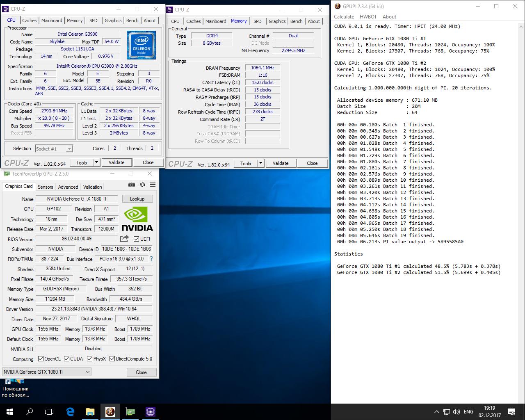Click the ENG language indicator

468,412
